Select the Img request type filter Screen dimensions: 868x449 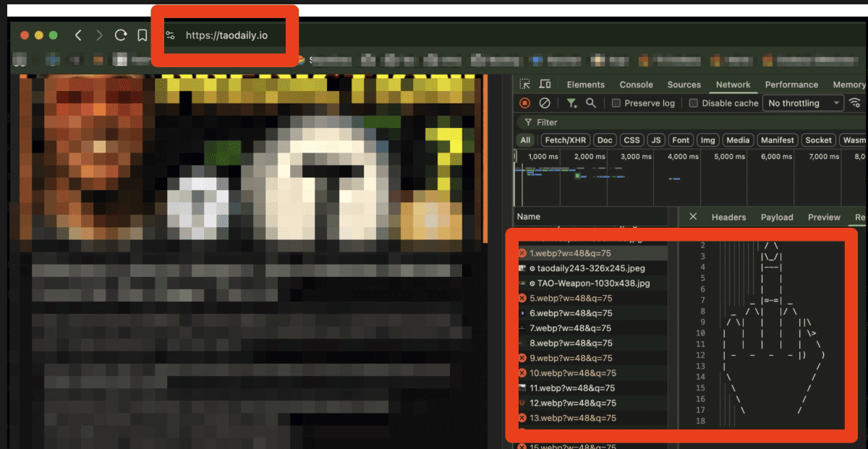pos(707,140)
